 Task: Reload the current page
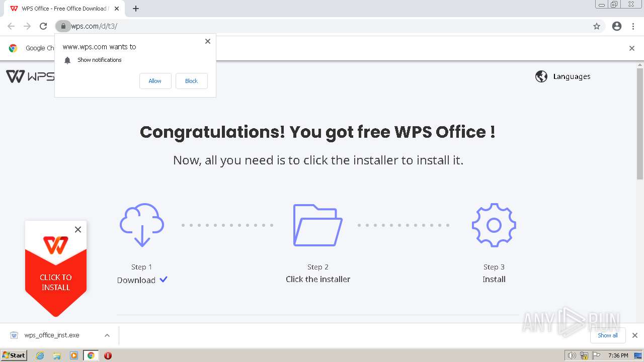click(x=43, y=26)
